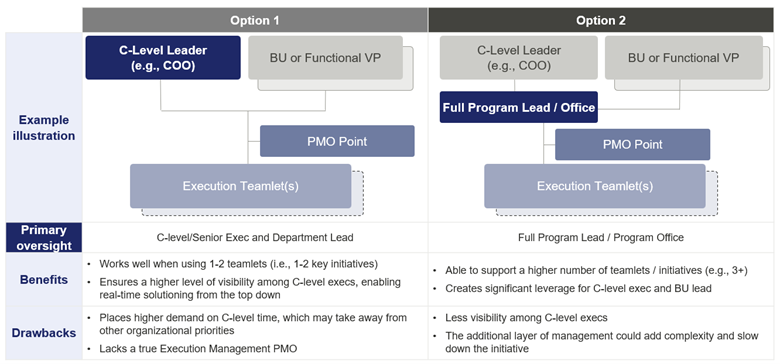
Task: Click the Drawbacks row label
Action: click(44, 333)
